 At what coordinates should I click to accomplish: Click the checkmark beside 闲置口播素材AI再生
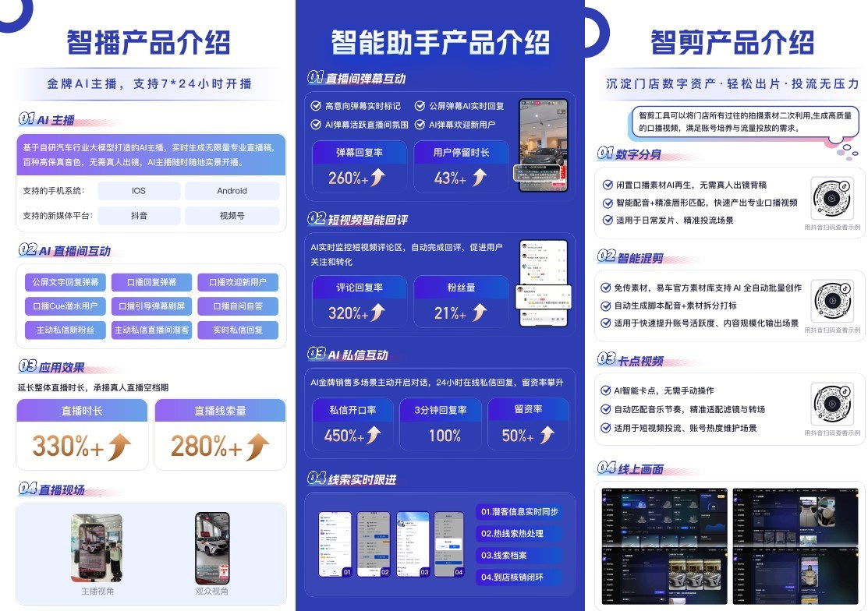coord(608,185)
